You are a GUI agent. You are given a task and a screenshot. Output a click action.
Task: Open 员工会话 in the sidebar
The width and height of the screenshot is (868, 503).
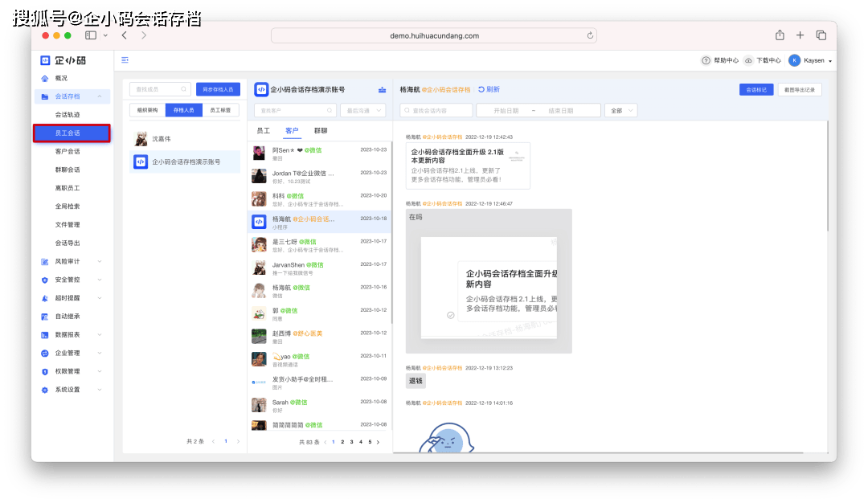point(72,133)
